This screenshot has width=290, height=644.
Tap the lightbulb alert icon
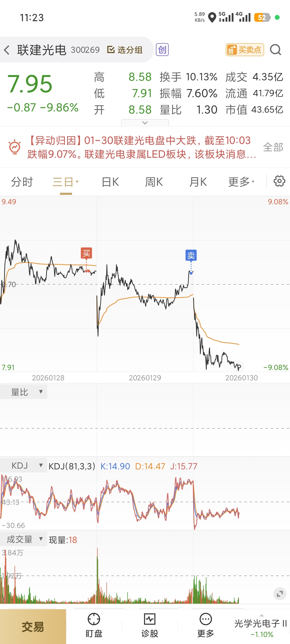(14, 147)
